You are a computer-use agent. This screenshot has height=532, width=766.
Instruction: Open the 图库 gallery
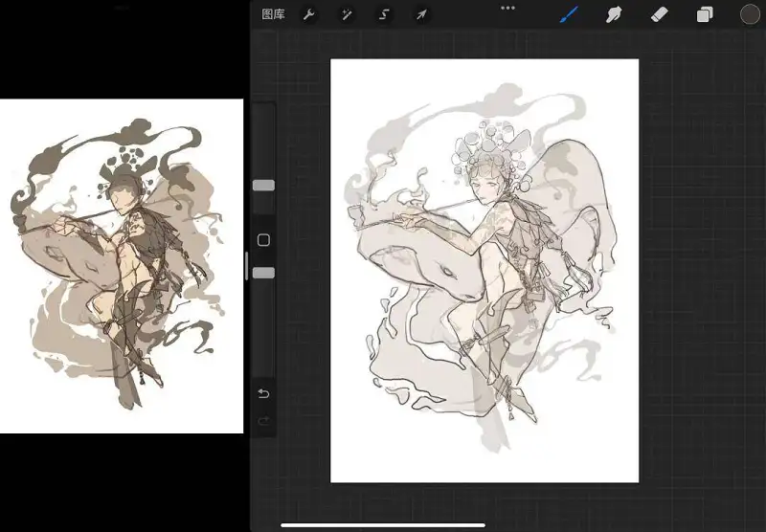[273, 14]
